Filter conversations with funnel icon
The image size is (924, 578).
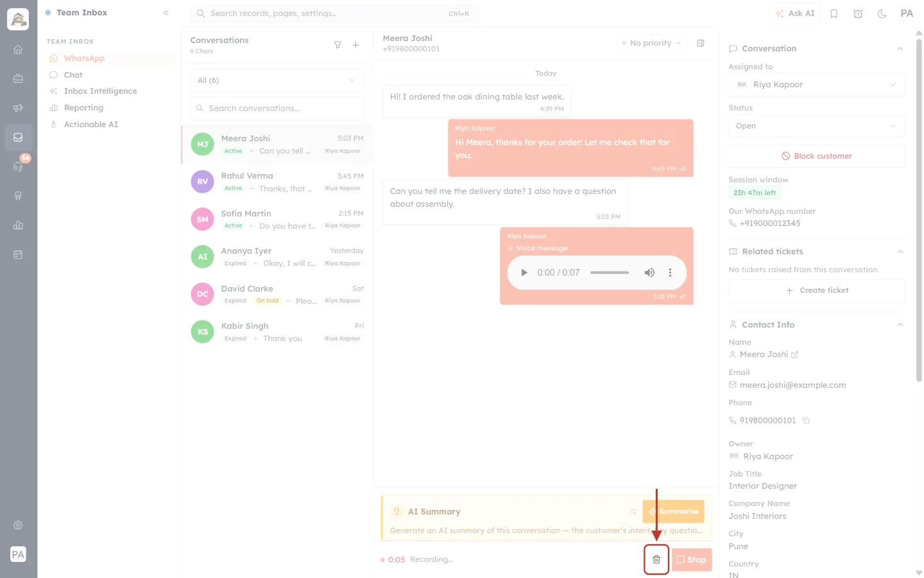[x=338, y=45]
